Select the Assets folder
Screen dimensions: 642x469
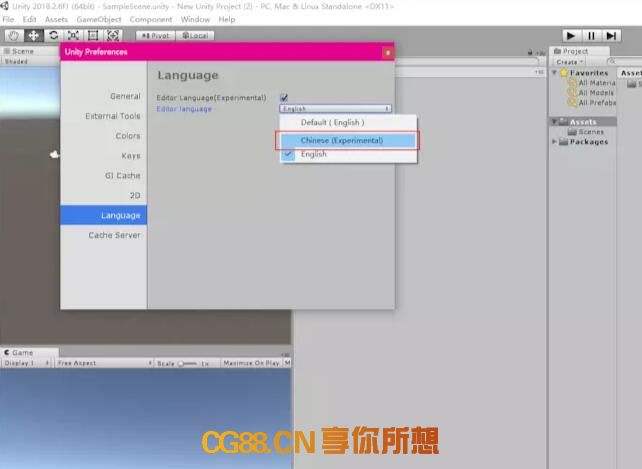(583, 122)
